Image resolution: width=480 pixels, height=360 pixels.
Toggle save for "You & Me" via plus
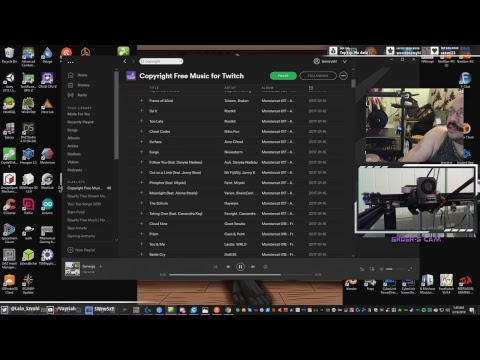[x=141, y=244]
